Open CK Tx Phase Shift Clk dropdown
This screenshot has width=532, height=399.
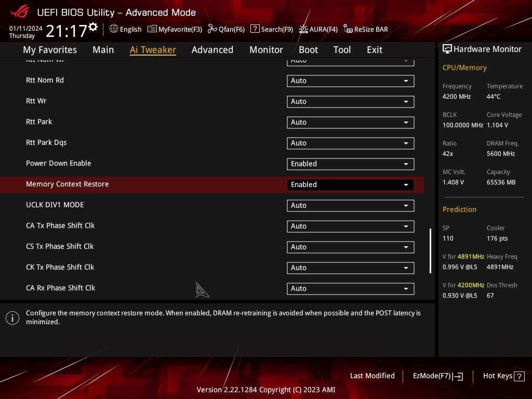[x=350, y=268]
